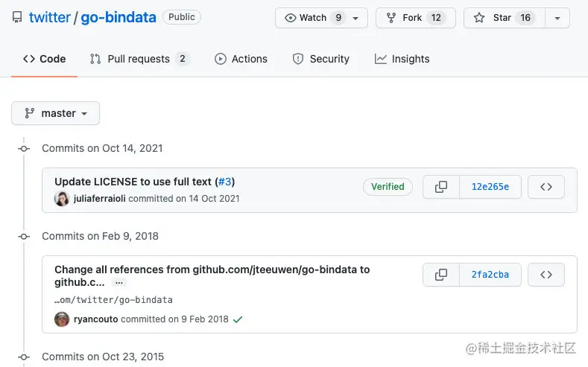Open the master branch selector
The width and height of the screenshot is (588, 367).
(55, 113)
